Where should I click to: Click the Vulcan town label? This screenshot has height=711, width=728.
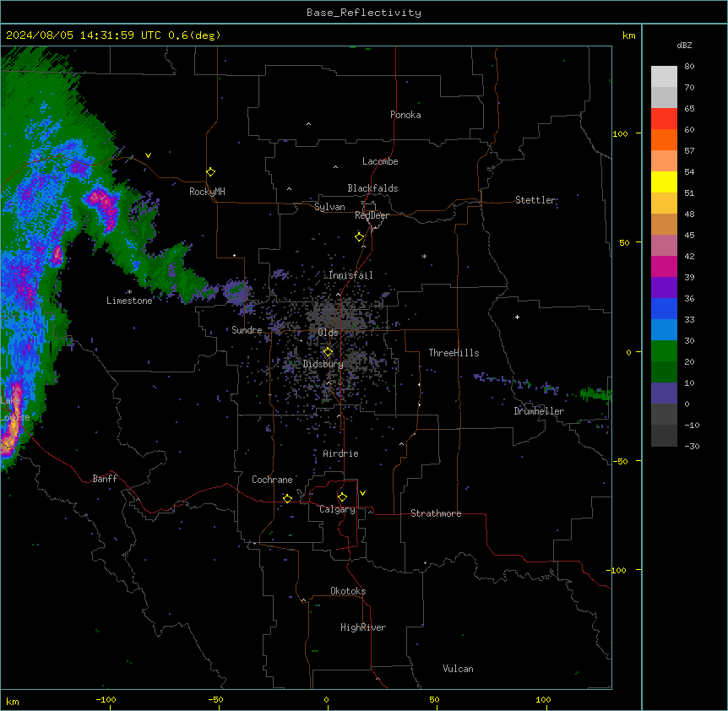[x=459, y=669]
